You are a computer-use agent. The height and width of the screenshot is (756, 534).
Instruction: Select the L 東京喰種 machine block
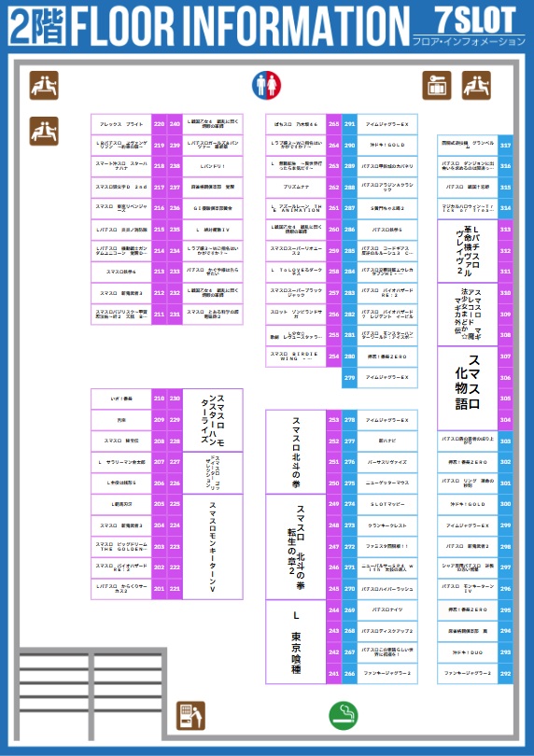tap(296, 642)
